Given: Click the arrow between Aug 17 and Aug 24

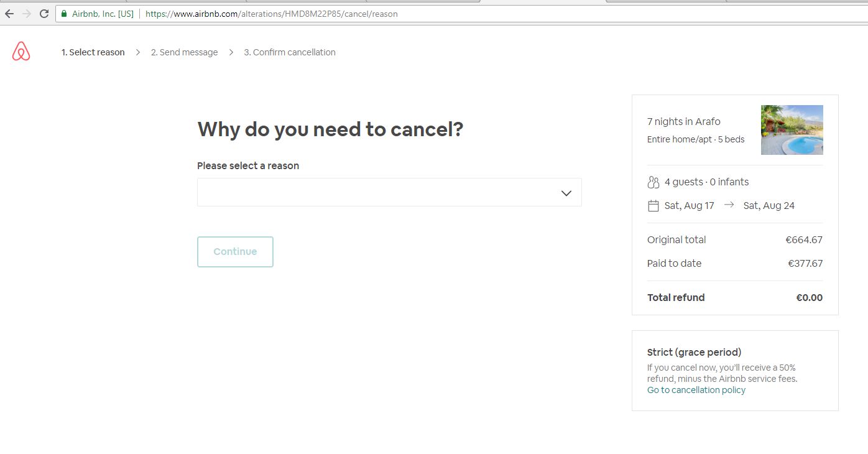Looking at the screenshot, I should tap(730, 205).
